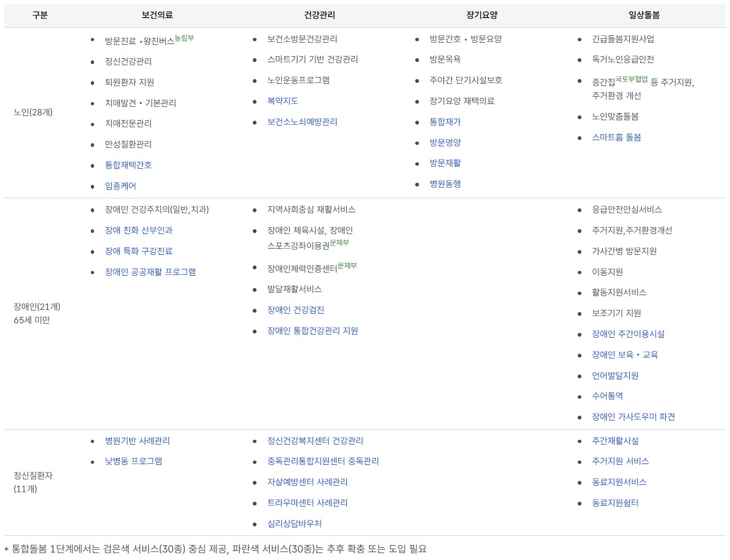Click the 장애 친화 산부인과 link
The height and width of the screenshot is (560, 730).
pyautogui.click(x=138, y=230)
